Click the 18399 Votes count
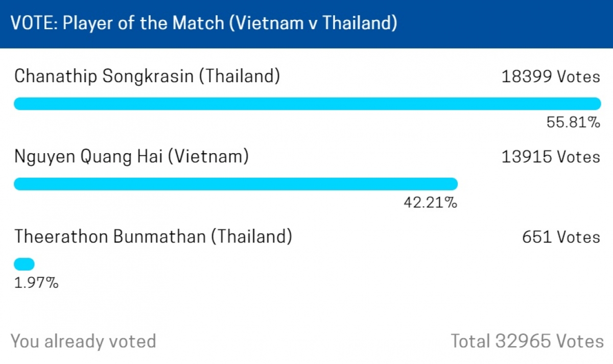 [x=551, y=77]
